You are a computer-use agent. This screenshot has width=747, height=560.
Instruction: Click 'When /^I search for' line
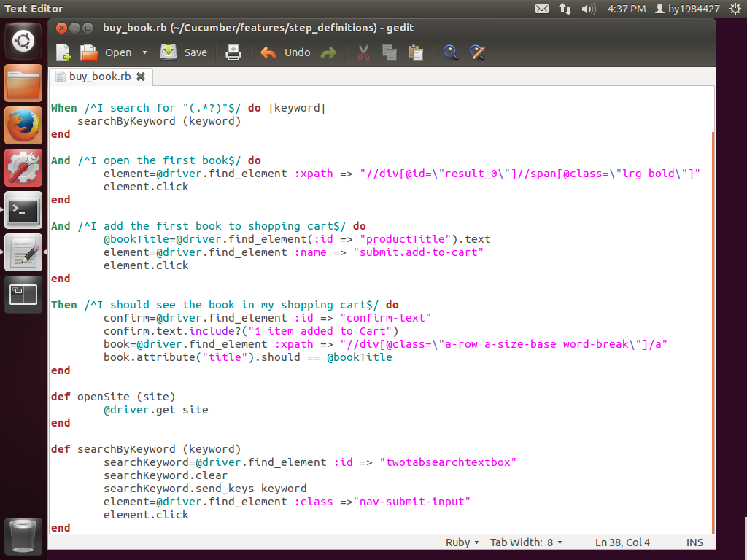(189, 108)
